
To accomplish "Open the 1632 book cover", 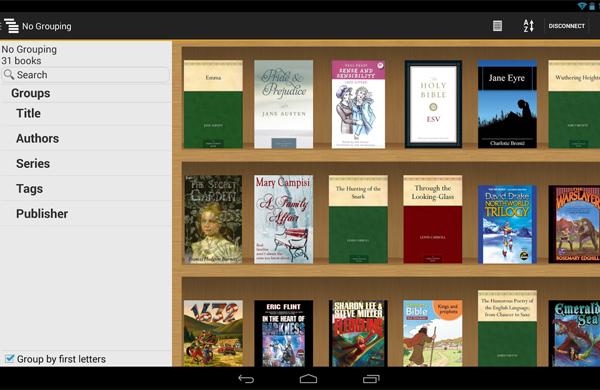I will [x=213, y=333].
